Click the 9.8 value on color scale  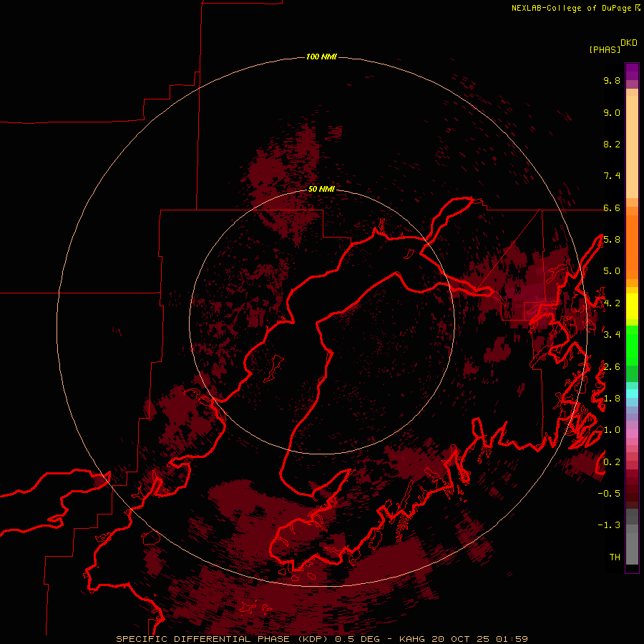[x=612, y=80]
